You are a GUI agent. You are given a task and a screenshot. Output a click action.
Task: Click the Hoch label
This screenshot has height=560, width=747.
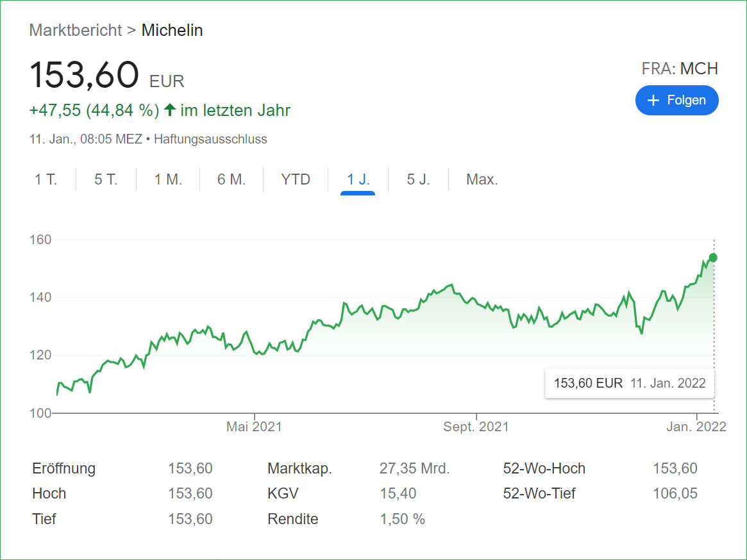tap(49, 493)
